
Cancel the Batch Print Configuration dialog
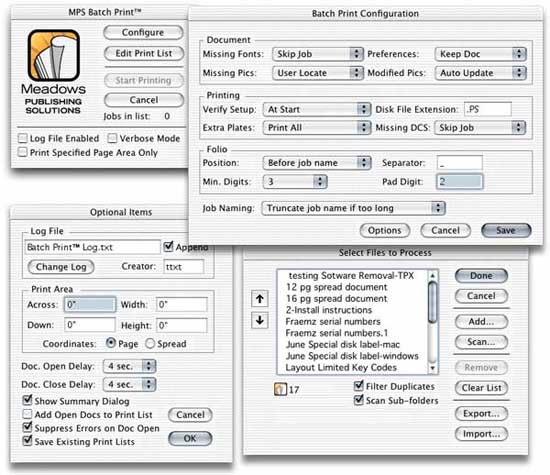[x=445, y=230]
